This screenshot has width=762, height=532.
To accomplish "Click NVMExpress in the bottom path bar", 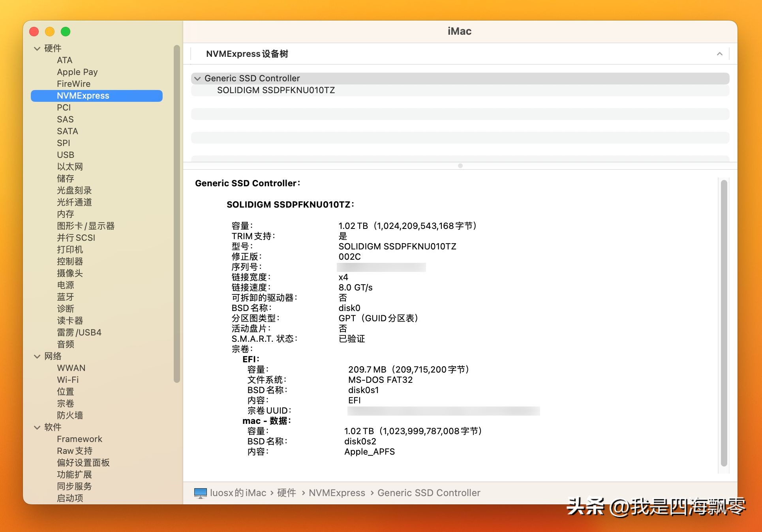I will pyautogui.click(x=337, y=493).
